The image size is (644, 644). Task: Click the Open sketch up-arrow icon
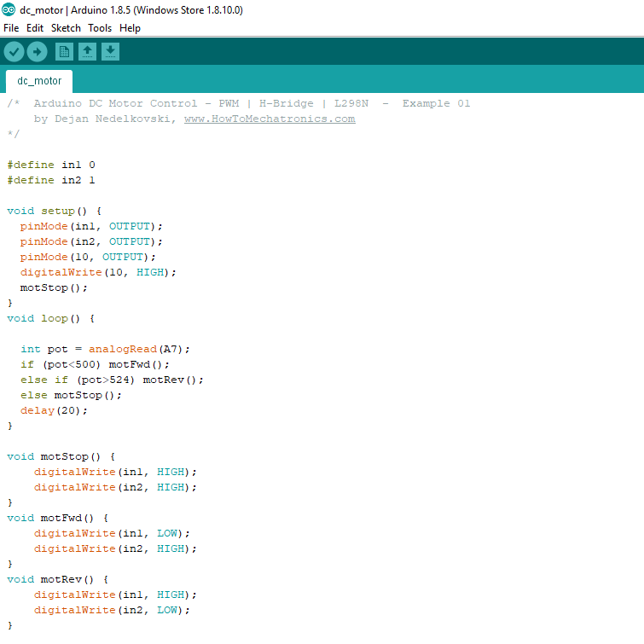[x=87, y=52]
